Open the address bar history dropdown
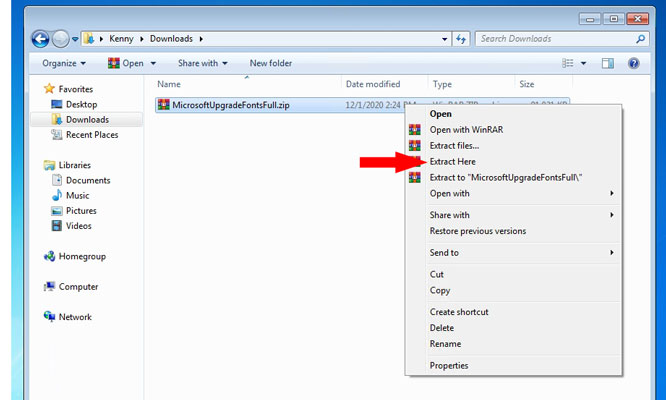The height and width of the screenshot is (400, 666). tap(444, 39)
